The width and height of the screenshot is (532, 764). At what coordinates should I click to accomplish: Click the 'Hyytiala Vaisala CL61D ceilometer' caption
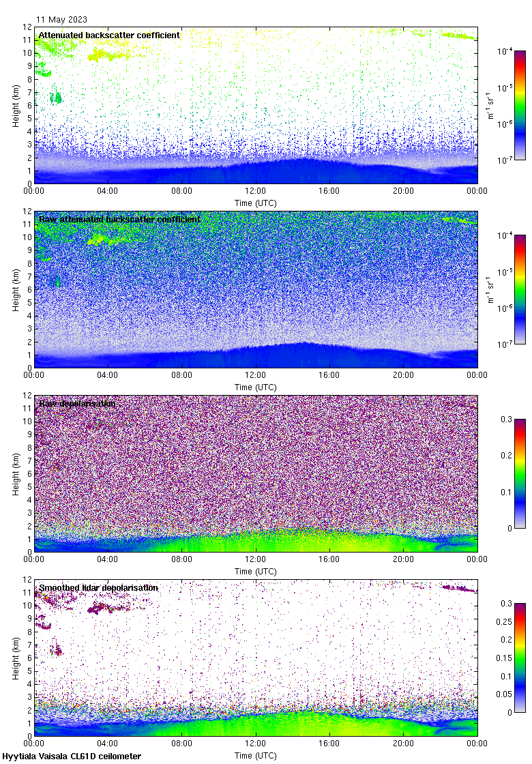(x=72, y=756)
